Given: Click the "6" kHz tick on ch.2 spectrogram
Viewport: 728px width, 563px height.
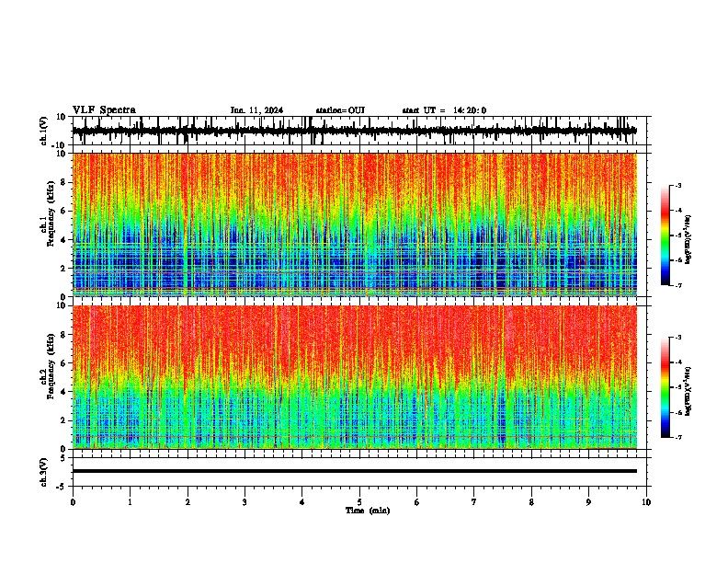Looking at the screenshot, I should pyautogui.click(x=64, y=362).
